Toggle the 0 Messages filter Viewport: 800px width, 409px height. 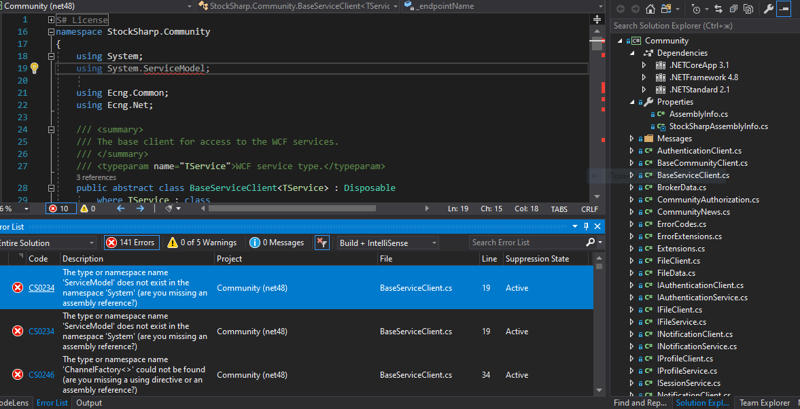pos(277,243)
